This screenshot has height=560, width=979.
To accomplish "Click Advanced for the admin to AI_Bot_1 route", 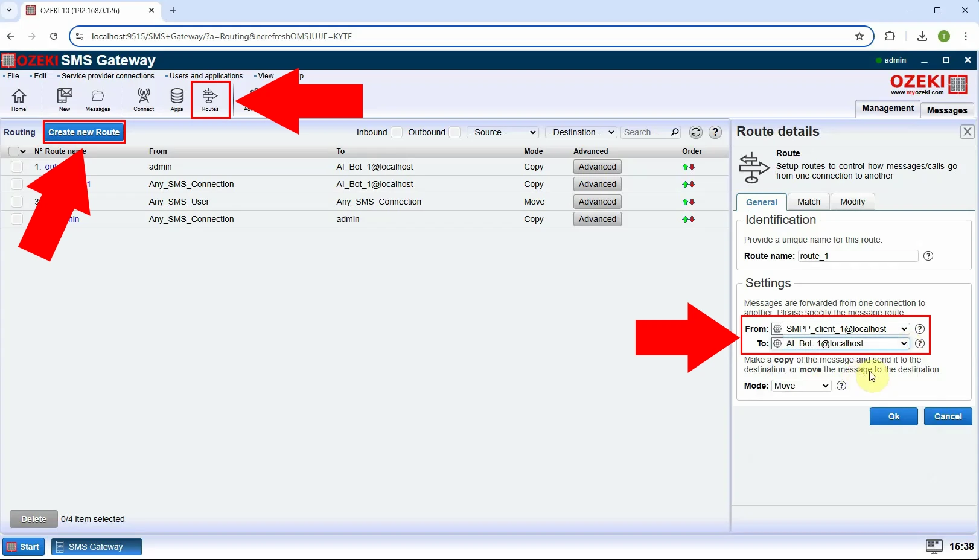I will tap(597, 167).
